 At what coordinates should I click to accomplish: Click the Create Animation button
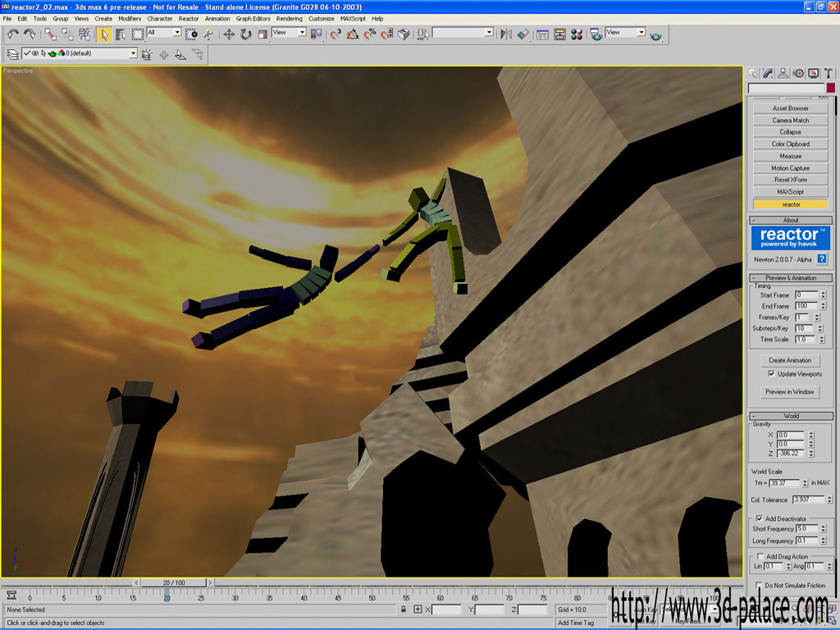790,360
